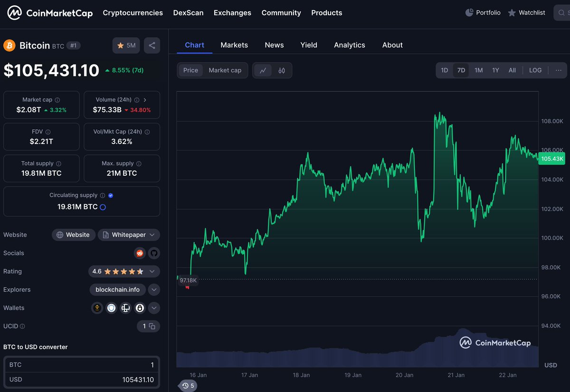Show Total supply info icon

pyautogui.click(x=58, y=163)
